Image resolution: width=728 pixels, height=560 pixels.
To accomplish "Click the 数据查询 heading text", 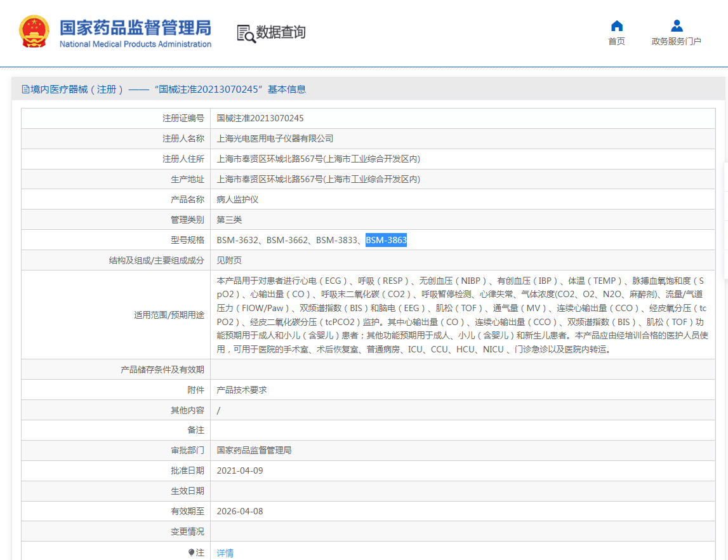I will pos(281,32).
